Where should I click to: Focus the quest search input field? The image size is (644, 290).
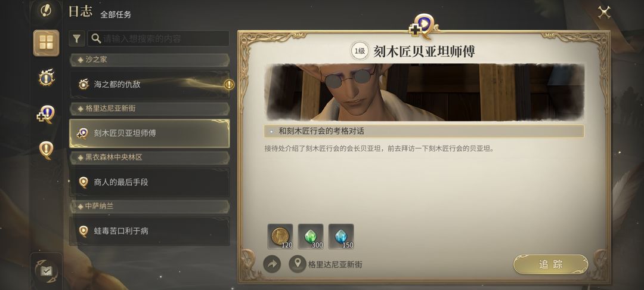coord(159,39)
